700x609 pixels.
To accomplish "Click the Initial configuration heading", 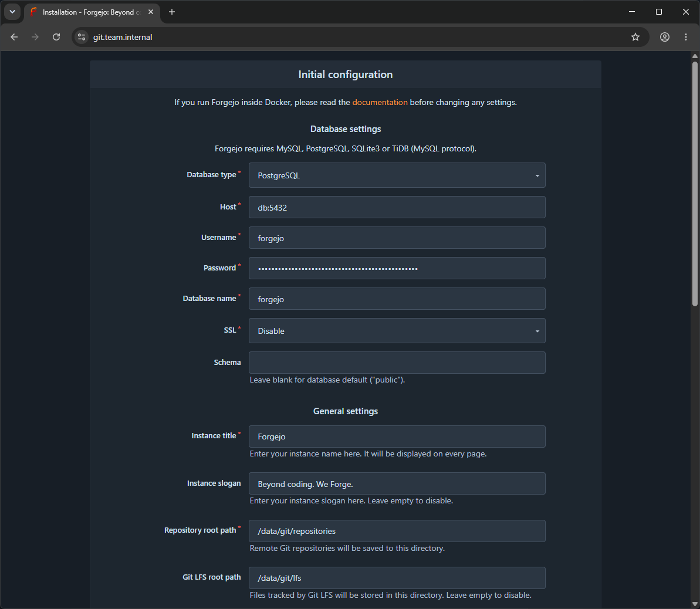I will point(346,75).
